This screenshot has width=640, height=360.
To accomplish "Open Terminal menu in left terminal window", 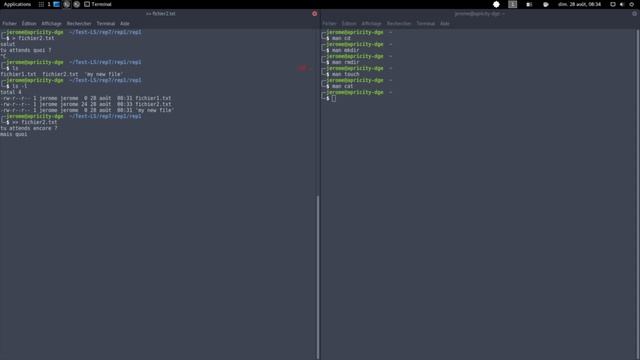I will tap(106, 24).
